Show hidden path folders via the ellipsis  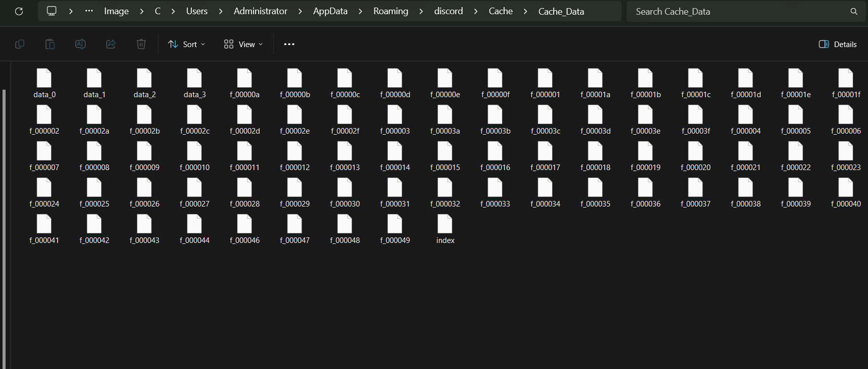[x=89, y=11]
